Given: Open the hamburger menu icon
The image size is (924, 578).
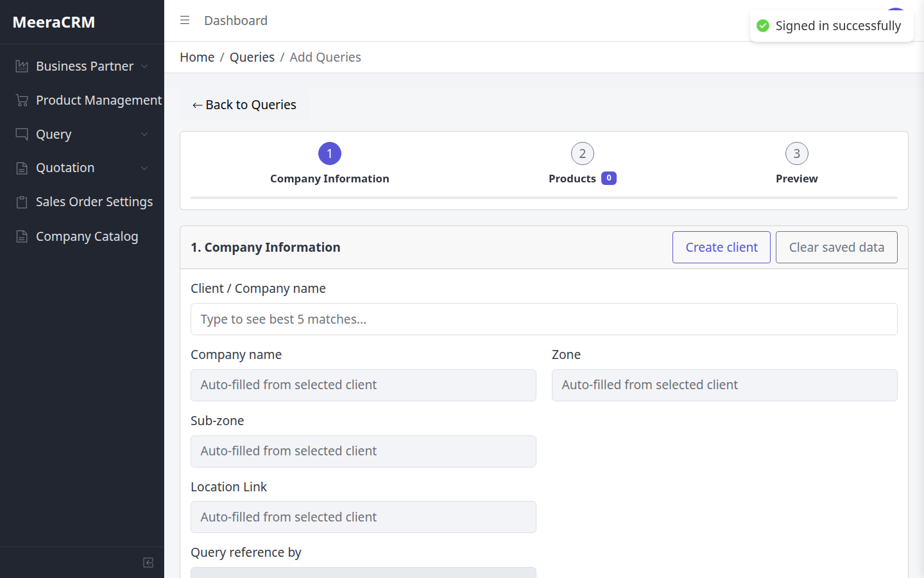Looking at the screenshot, I should click(x=185, y=21).
